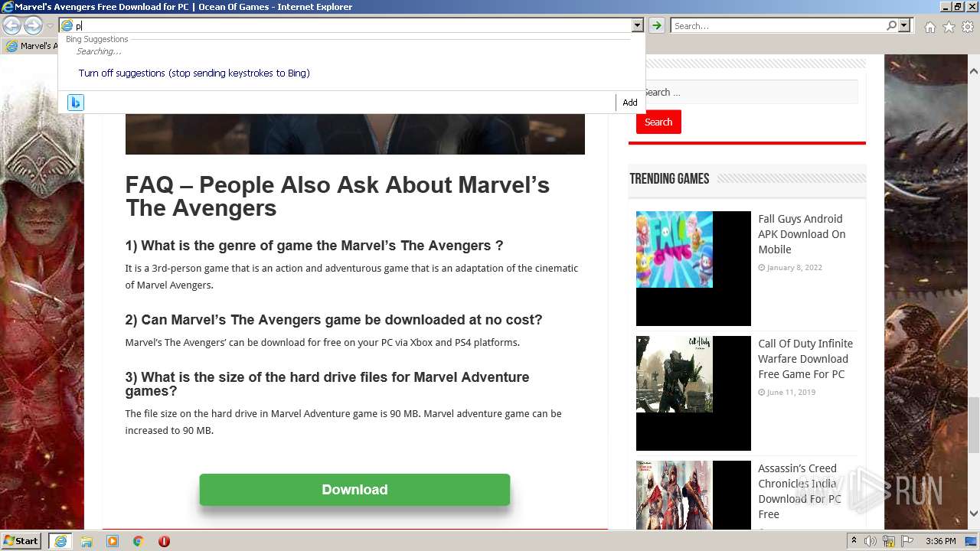
Task: Click the June 11, 2019 date text
Action: click(791, 393)
